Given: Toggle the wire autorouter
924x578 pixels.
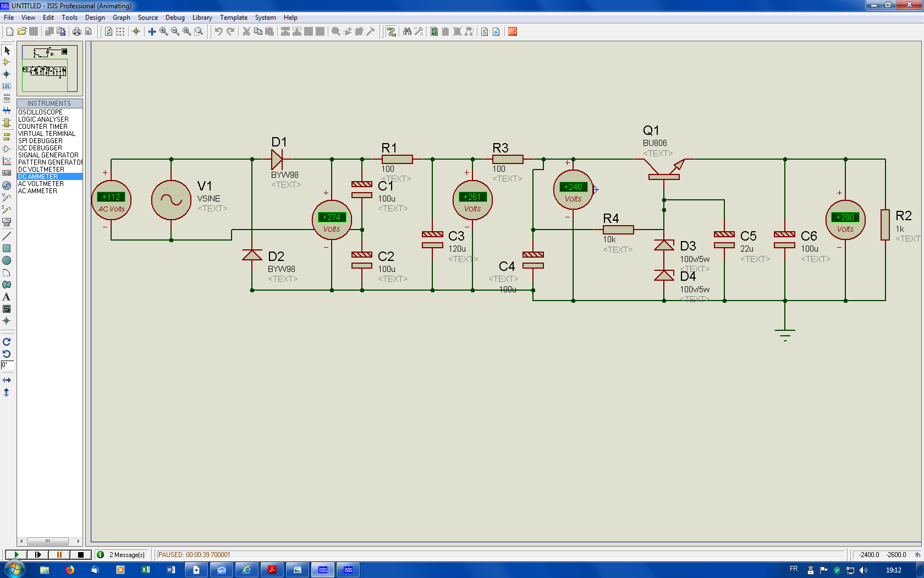Looking at the screenshot, I should click(391, 31).
